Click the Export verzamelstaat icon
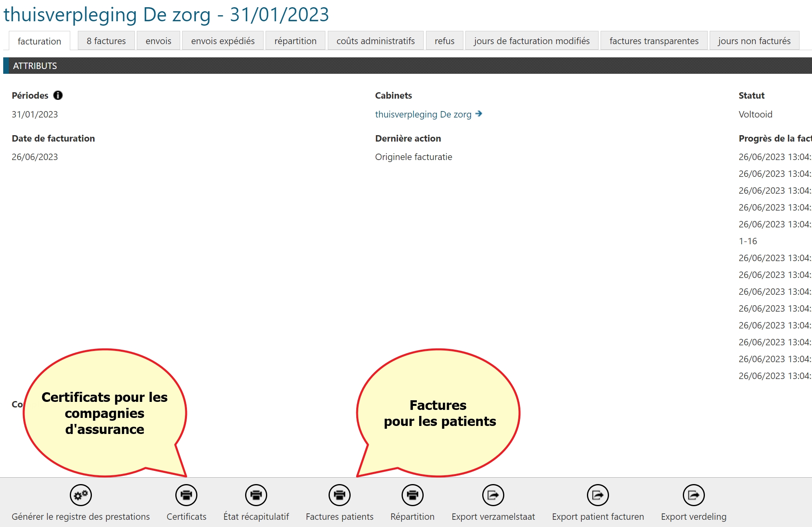 click(493, 495)
